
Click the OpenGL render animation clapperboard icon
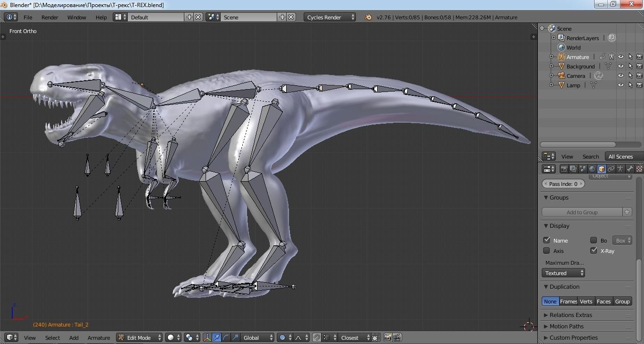(397, 337)
